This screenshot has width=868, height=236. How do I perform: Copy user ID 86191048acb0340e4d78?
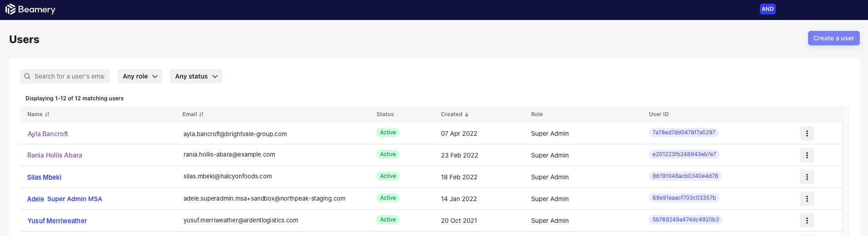pos(685,176)
